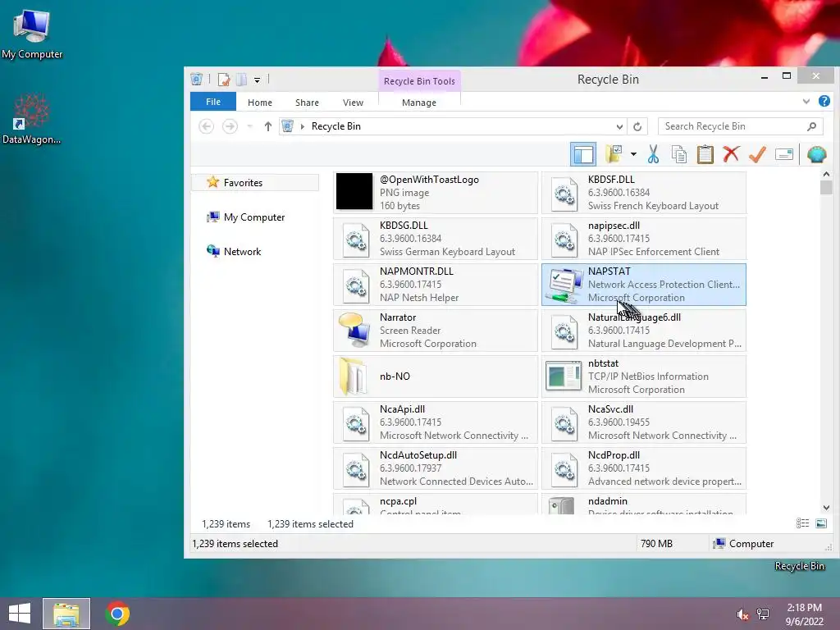Go forward with the Forward arrow
840x630 pixels.
coord(230,126)
